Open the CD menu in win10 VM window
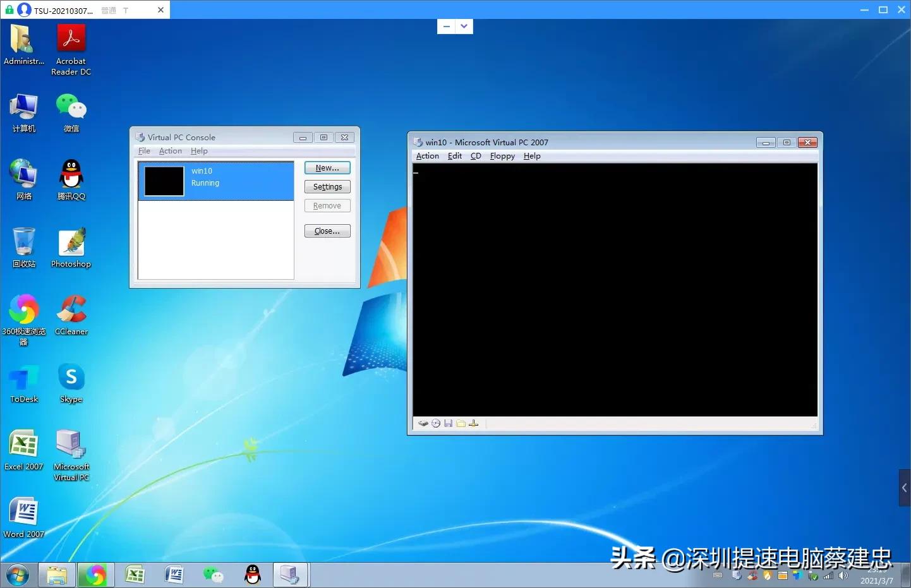 [476, 156]
